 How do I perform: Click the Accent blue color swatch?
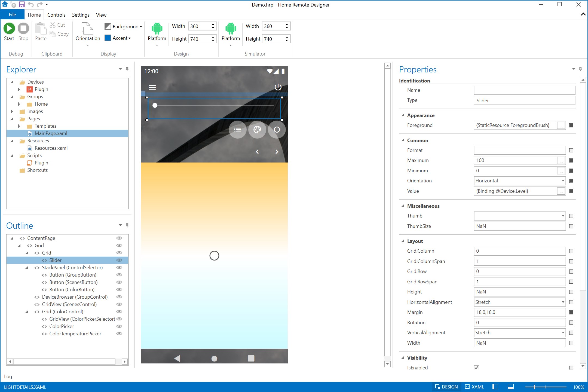tap(108, 38)
